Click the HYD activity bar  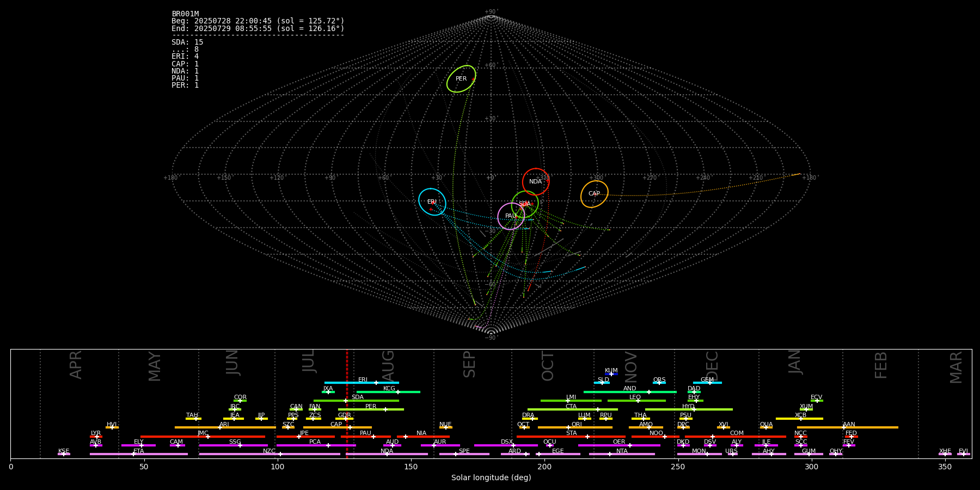coord(689,409)
